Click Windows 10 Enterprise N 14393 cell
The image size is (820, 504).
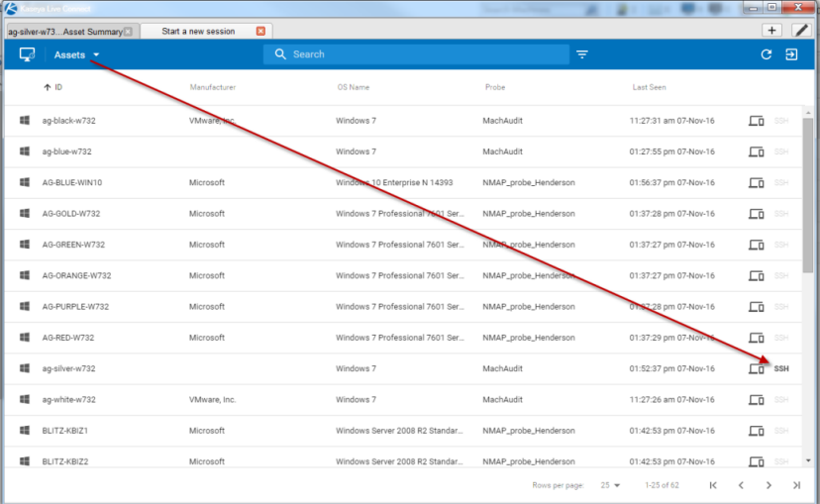click(x=394, y=182)
